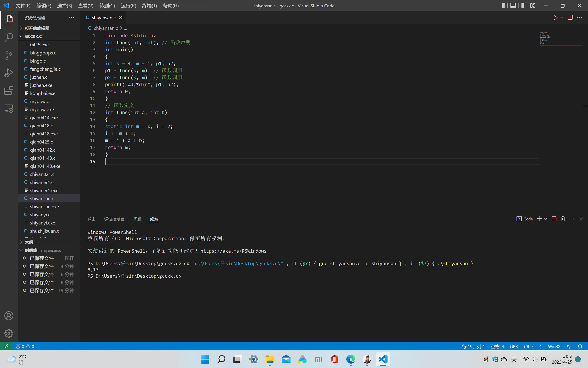This screenshot has width=588, height=368.
Task: Open Remote Explorer view
Action: [9, 109]
